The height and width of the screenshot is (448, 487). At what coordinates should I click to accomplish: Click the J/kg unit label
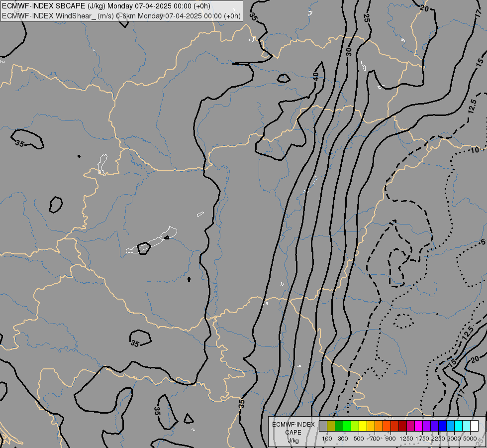click(x=293, y=441)
